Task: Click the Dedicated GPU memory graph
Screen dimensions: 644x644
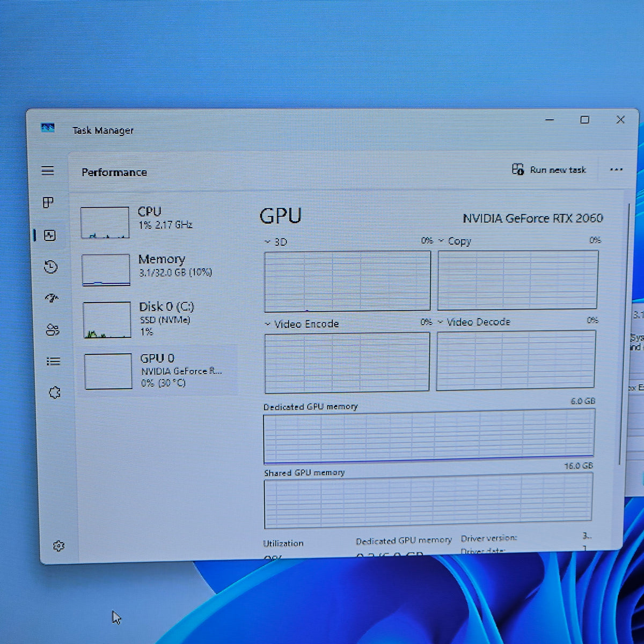Action: coord(429,436)
